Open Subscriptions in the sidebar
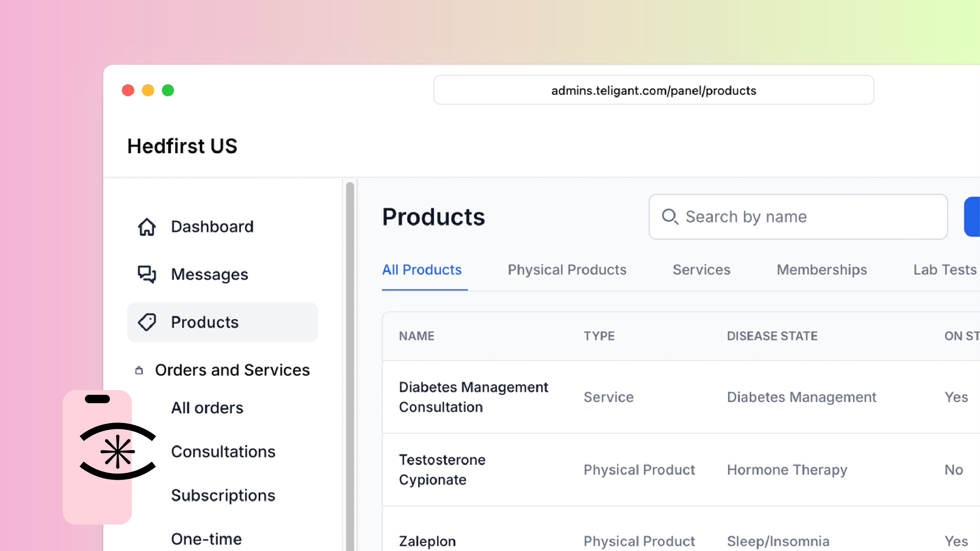Image resolution: width=980 pixels, height=551 pixels. point(223,495)
